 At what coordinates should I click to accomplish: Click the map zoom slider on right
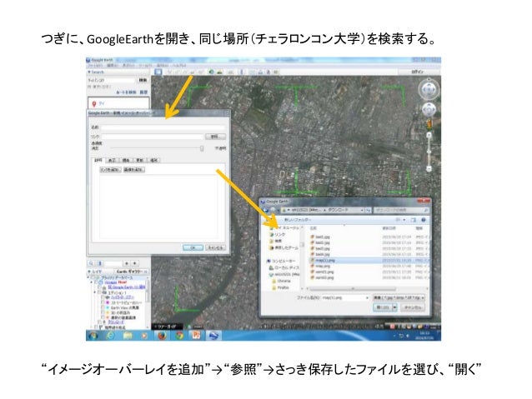tap(429, 151)
